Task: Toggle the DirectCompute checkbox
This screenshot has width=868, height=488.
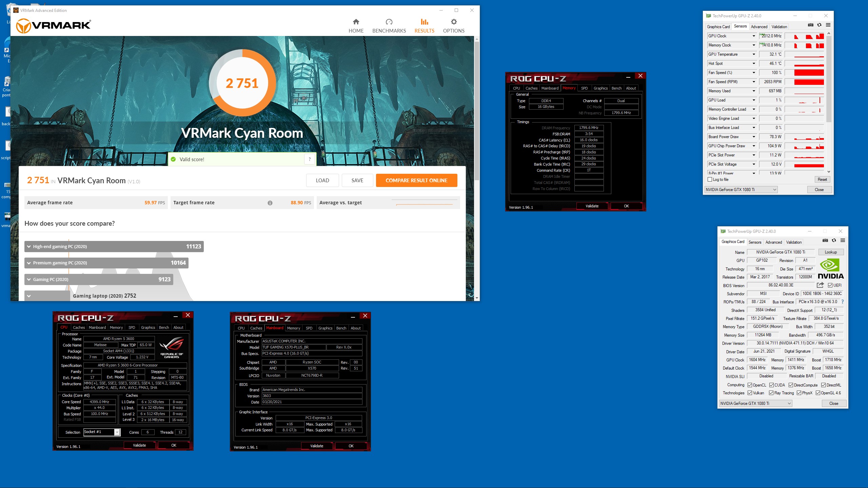Action: (x=791, y=385)
